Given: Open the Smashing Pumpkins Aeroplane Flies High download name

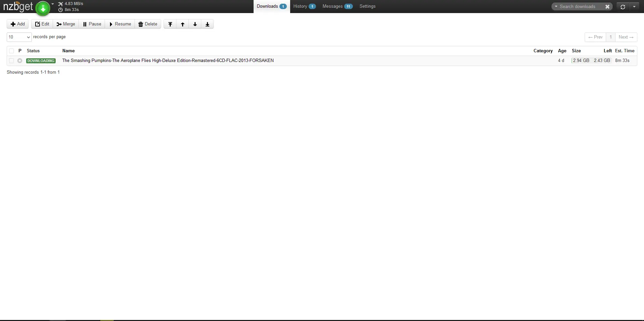Looking at the screenshot, I should click(x=168, y=61).
